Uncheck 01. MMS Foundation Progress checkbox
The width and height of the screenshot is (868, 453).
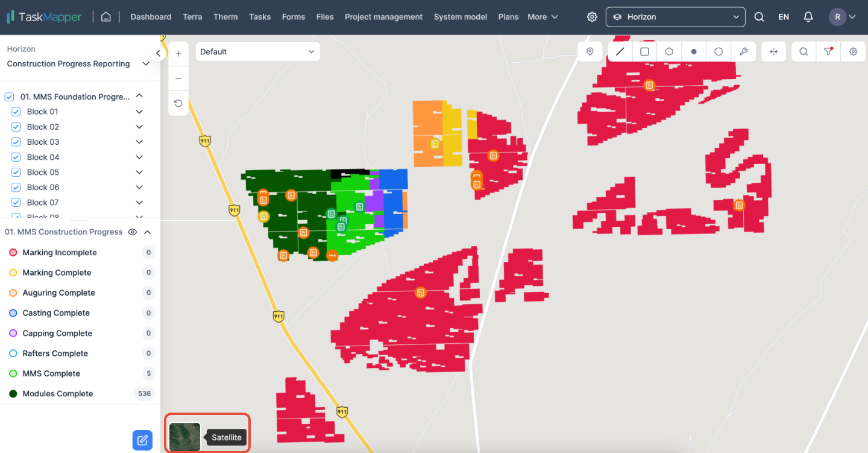9,97
